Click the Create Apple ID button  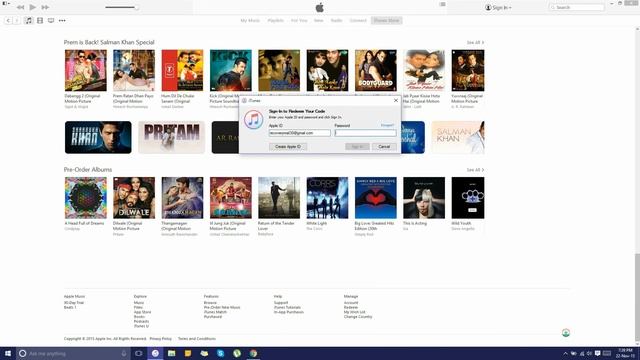pos(288,147)
